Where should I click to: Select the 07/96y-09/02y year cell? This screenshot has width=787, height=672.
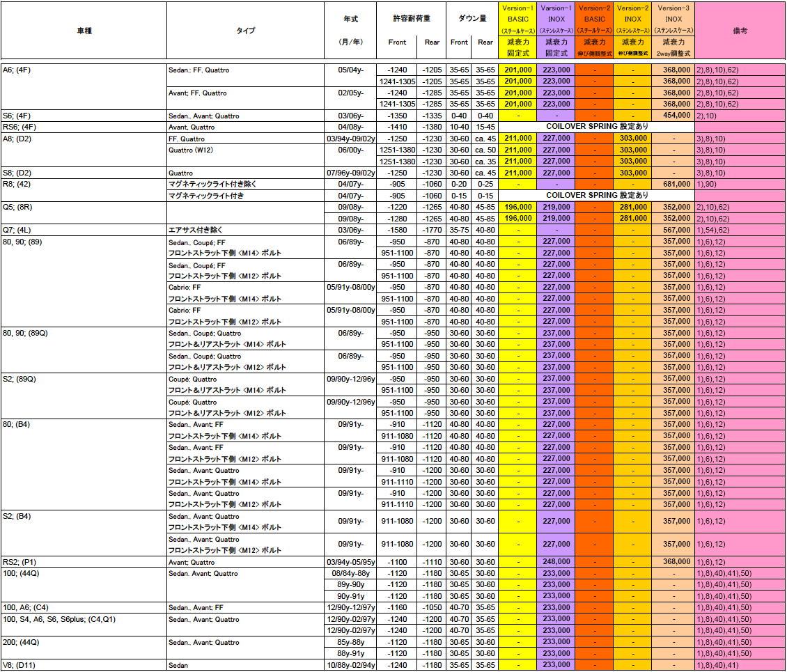(x=350, y=173)
